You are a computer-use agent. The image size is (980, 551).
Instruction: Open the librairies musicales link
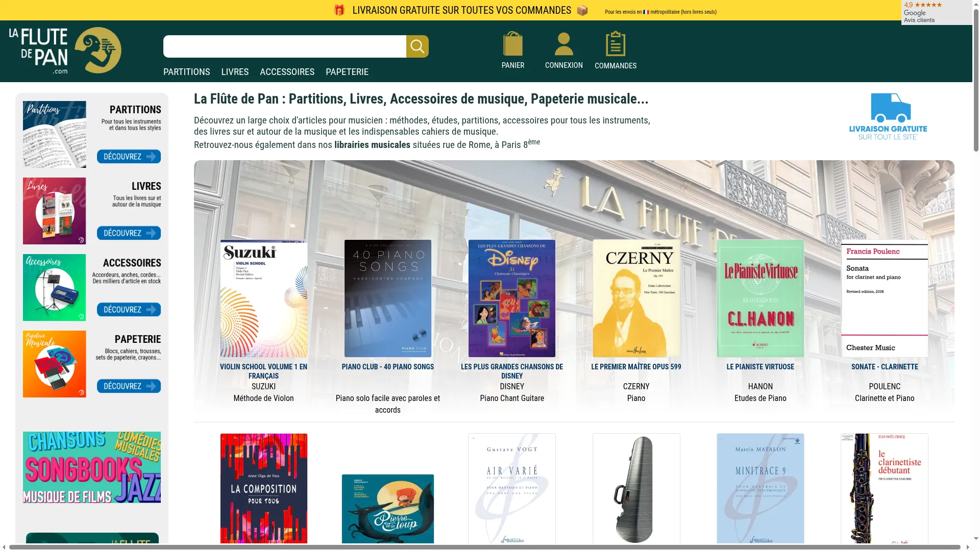[372, 145]
